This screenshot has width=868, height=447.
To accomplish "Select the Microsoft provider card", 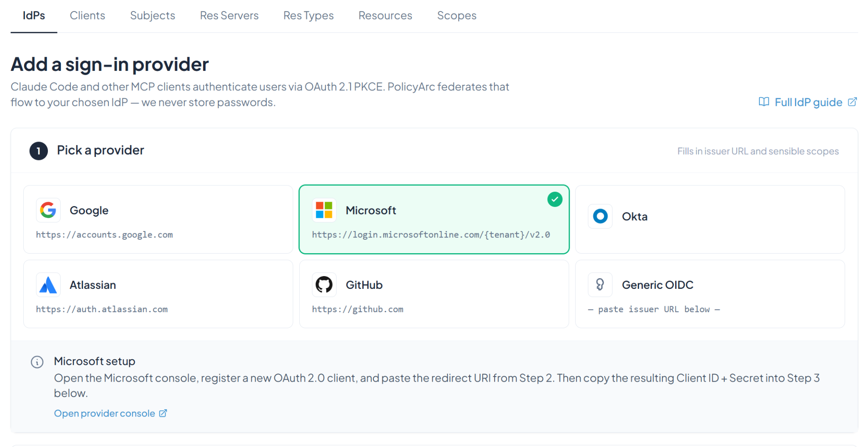I will [434, 219].
